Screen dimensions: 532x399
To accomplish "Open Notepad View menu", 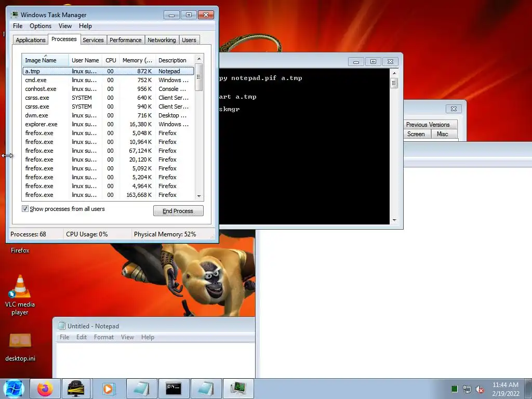I will pos(127,337).
